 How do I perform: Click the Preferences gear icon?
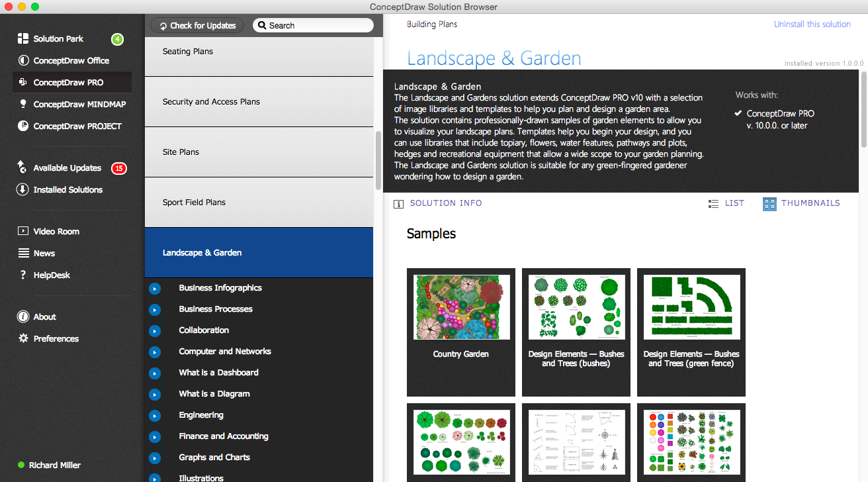[23, 339]
